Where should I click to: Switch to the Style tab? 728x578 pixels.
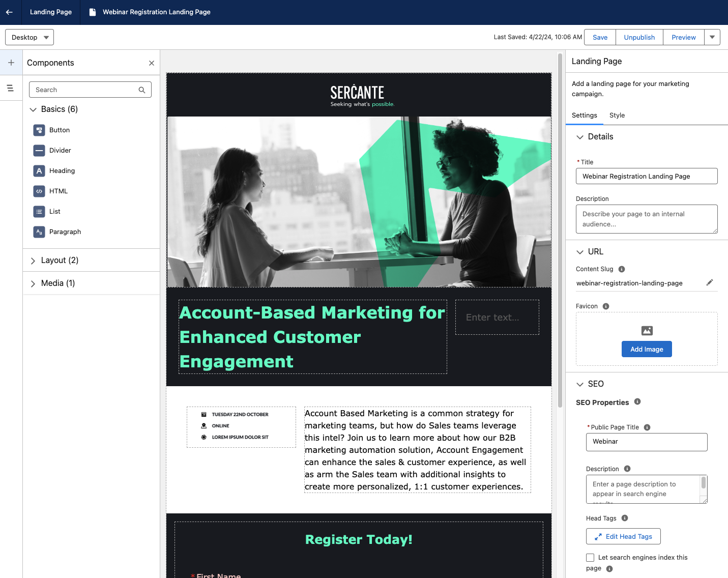617,115
